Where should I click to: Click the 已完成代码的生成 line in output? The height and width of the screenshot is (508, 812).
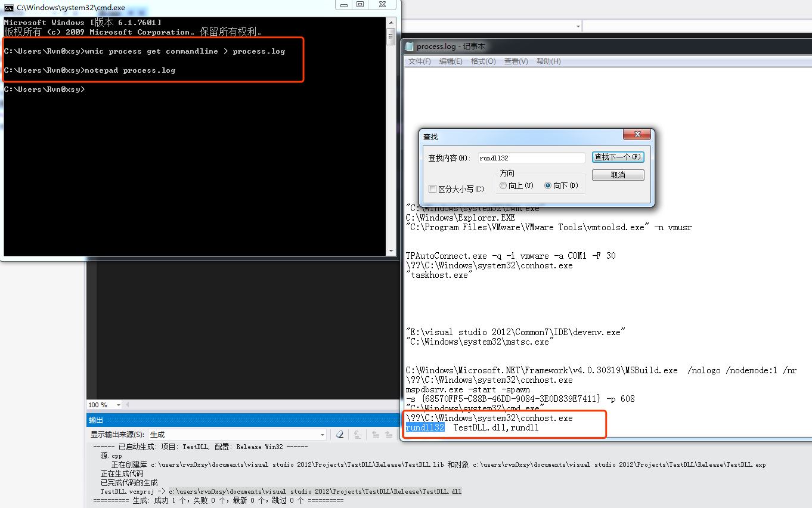(x=129, y=482)
